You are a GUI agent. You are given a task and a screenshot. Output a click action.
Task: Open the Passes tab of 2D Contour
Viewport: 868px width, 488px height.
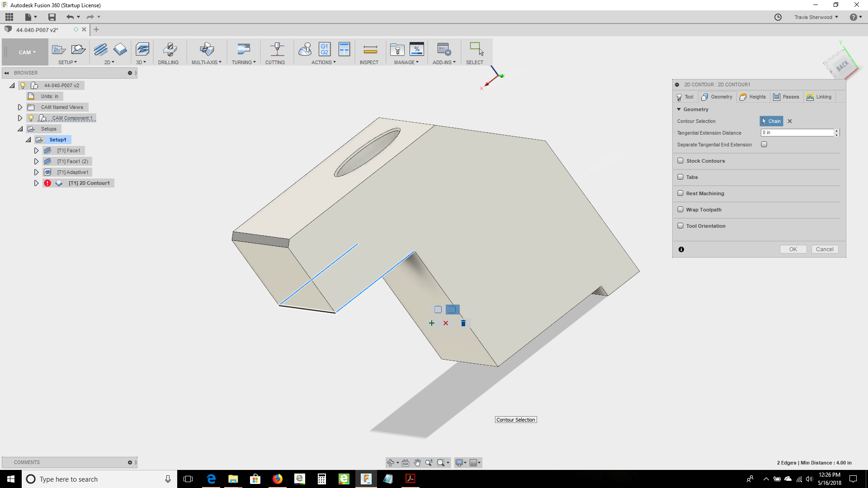pyautogui.click(x=787, y=97)
